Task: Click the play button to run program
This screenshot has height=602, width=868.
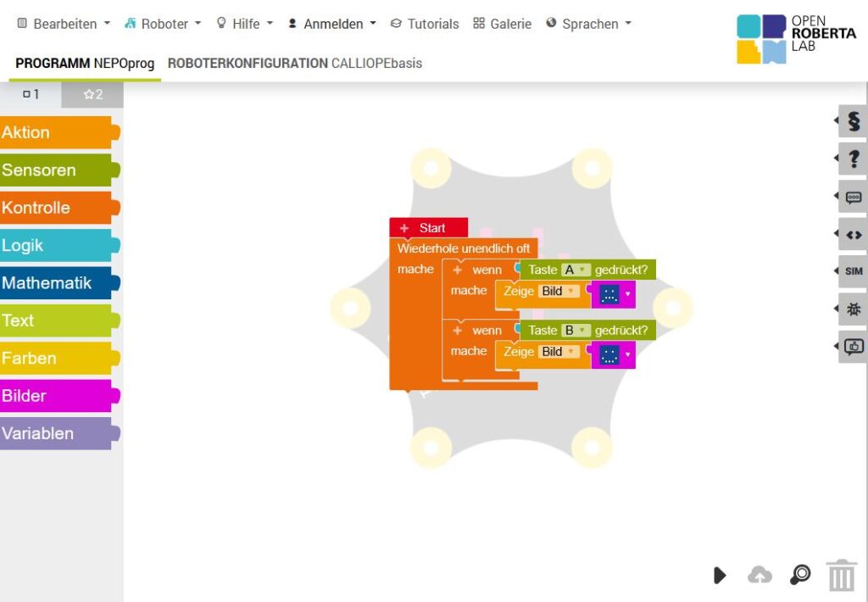Action: click(720, 576)
